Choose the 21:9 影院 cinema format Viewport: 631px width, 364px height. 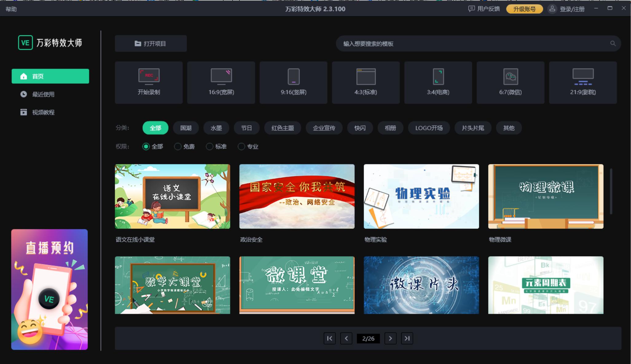[x=582, y=82]
